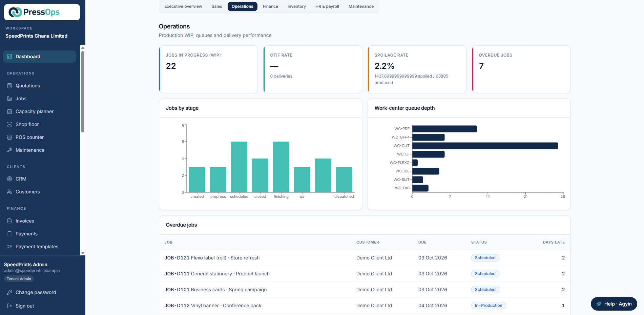
Task: Open Payment templates page
Action: pyautogui.click(x=39, y=247)
